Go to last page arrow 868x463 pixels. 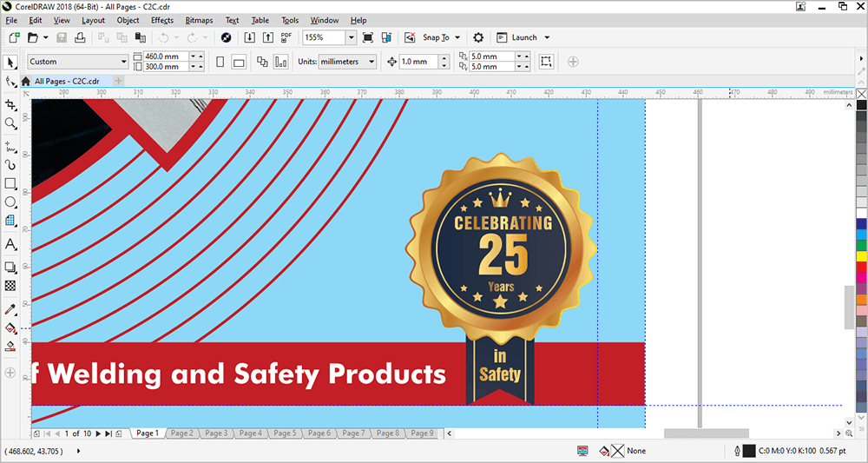point(108,433)
